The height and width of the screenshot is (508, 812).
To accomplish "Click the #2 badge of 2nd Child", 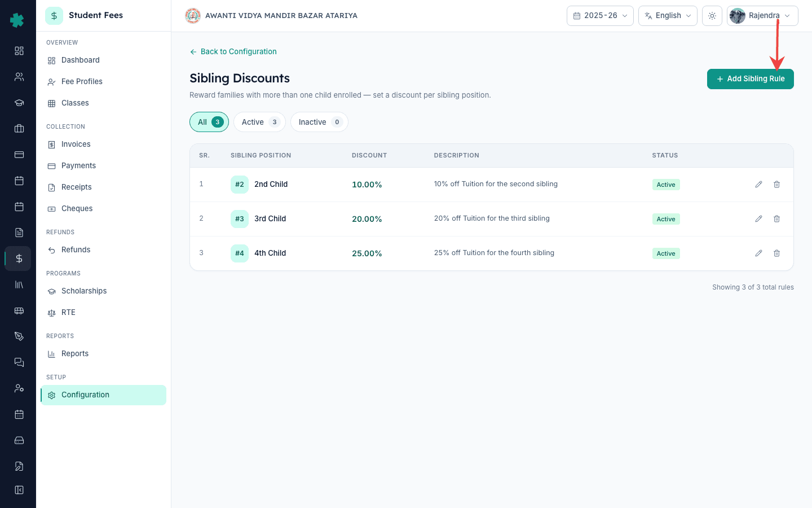I will [x=240, y=185].
